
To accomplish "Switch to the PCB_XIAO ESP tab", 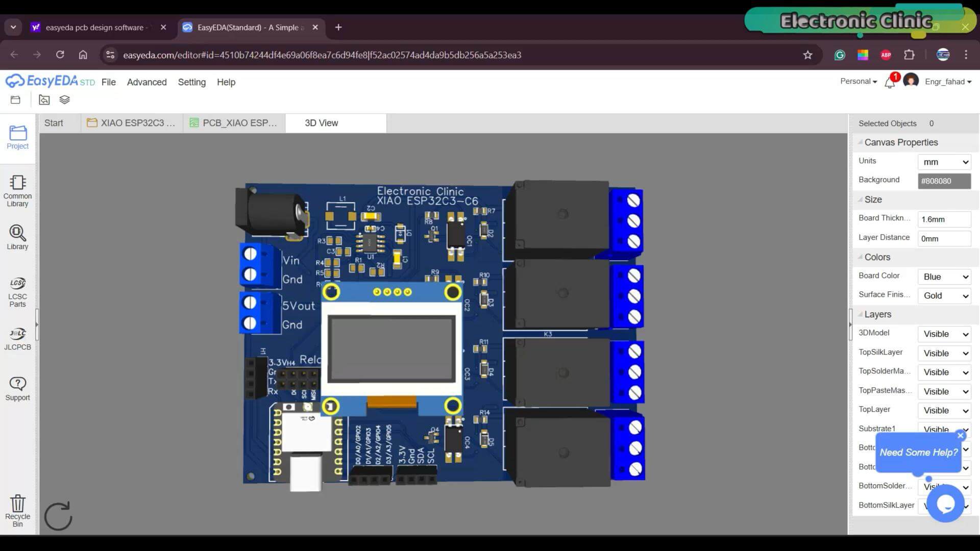I will pos(234,123).
